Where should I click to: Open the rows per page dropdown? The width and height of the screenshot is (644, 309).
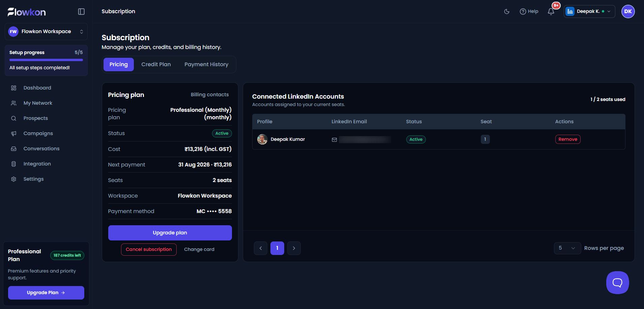coord(567,248)
